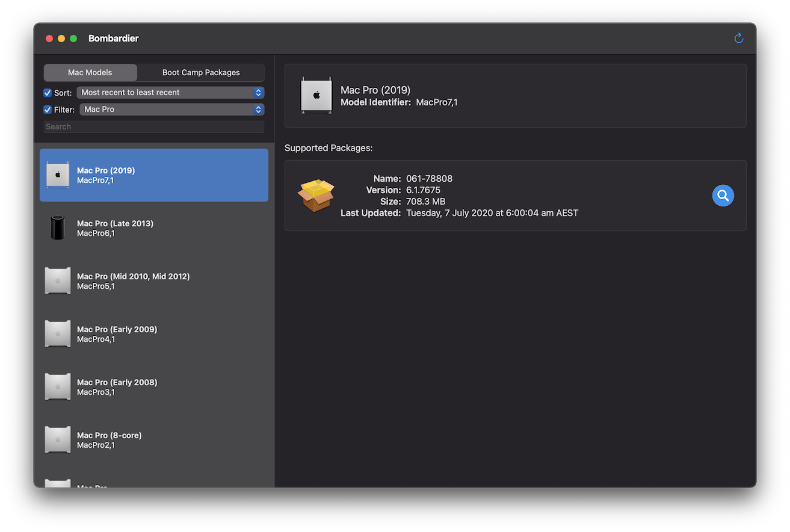Click the Bombardier window title
790x532 pixels.
pos(114,39)
